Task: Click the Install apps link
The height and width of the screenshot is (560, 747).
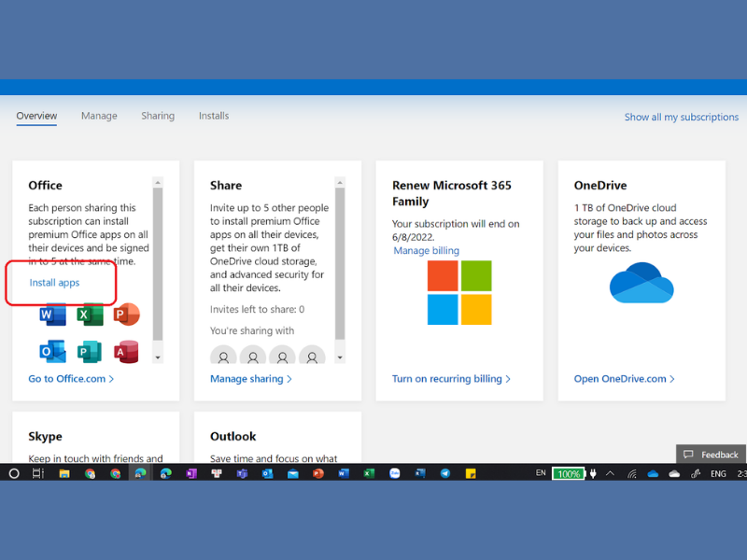Action: pyautogui.click(x=54, y=283)
